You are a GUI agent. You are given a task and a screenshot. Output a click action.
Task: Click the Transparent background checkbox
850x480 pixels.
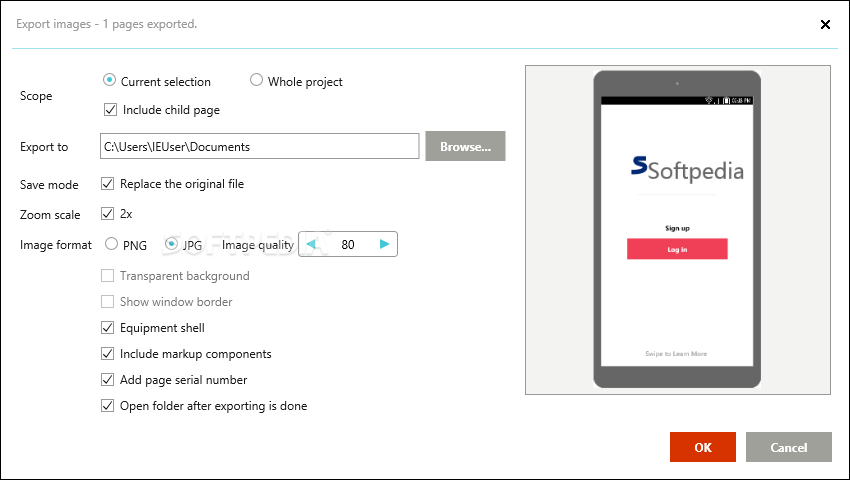pyautogui.click(x=107, y=276)
